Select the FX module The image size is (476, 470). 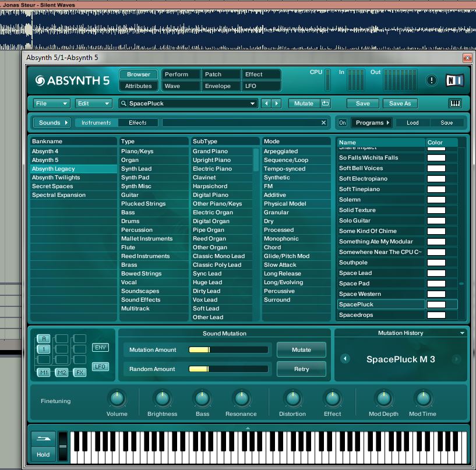click(x=80, y=372)
